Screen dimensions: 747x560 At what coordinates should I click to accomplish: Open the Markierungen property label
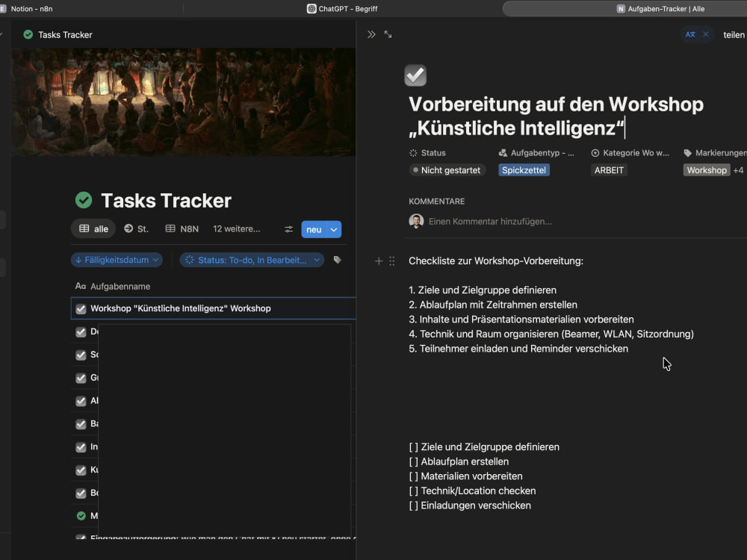click(715, 153)
